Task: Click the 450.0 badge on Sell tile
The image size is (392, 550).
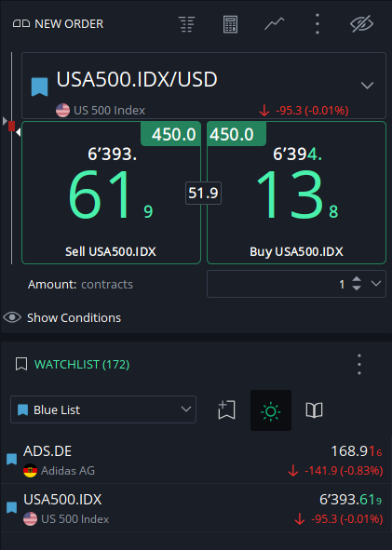Action: click(171, 134)
